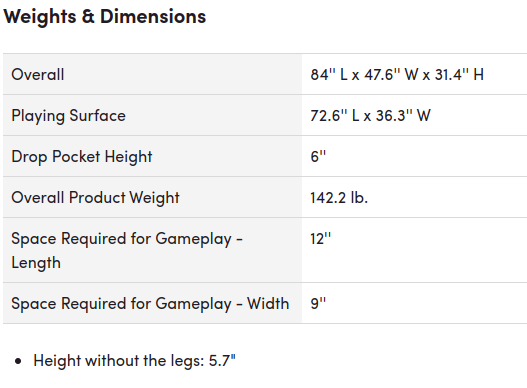Click the gameplay length value 12"
The height and width of the screenshot is (388, 527).
coord(320,239)
